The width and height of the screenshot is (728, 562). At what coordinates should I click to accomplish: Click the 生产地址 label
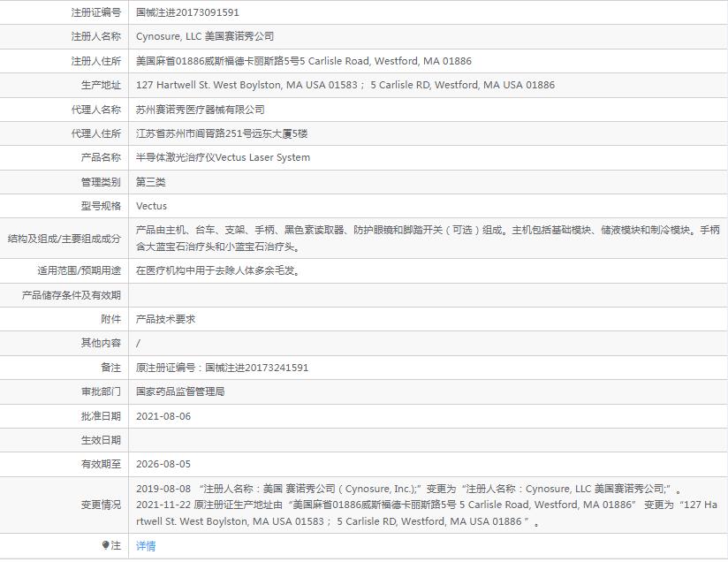(x=102, y=85)
